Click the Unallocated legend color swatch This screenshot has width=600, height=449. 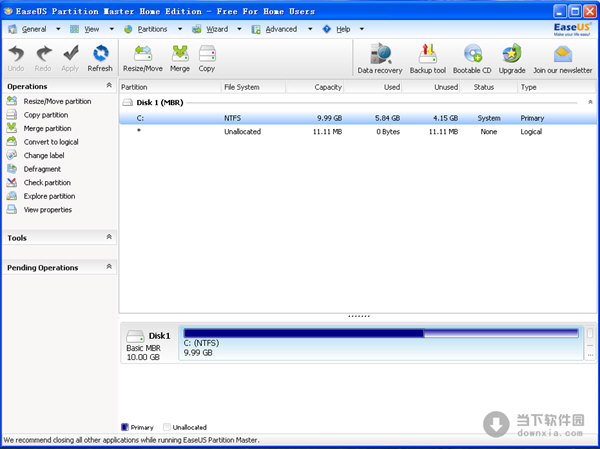[x=166, y=427]
